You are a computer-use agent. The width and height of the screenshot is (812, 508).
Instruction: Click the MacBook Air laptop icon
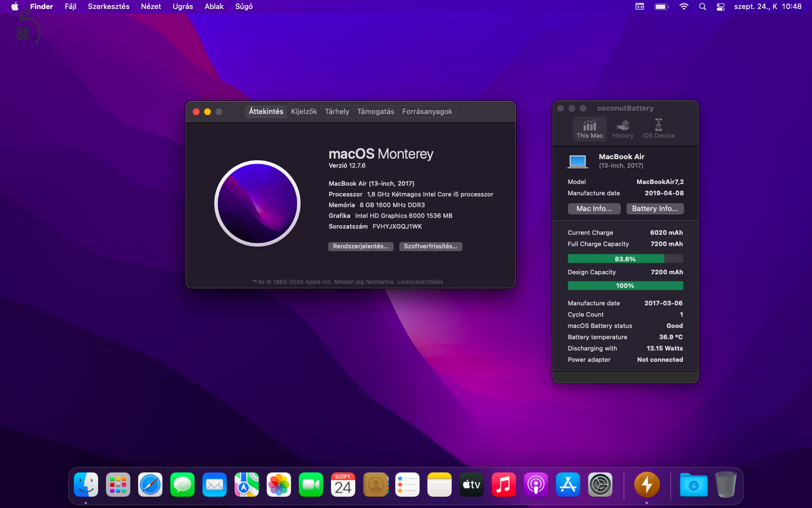(x=577, y=161)
